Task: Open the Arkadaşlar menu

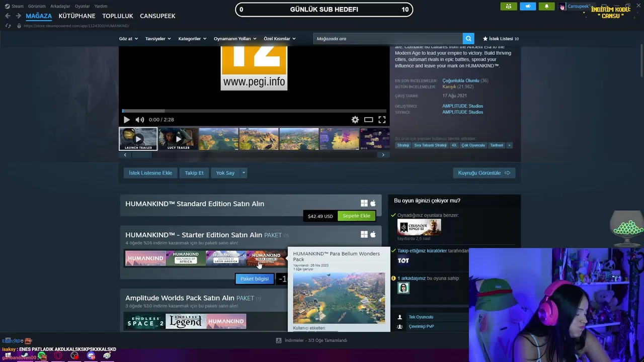Action: [x=60, y=6]
